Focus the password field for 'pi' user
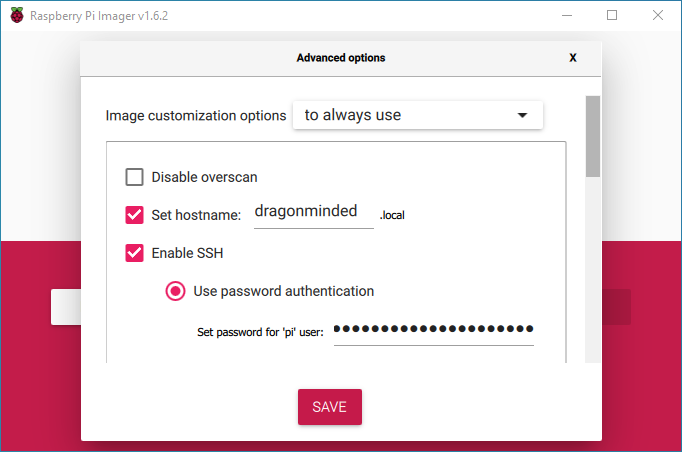The height and width of the screenshot is (452, 682). pos(434,331)
